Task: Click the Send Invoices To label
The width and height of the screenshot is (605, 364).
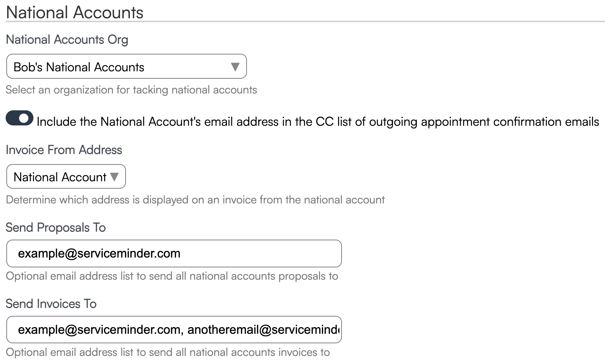Action: click(51, 304)
